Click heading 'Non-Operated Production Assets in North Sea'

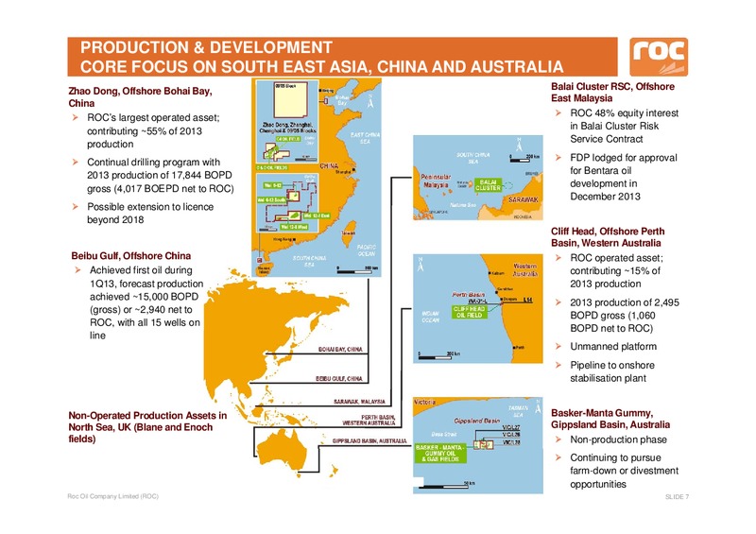[147, 427]
